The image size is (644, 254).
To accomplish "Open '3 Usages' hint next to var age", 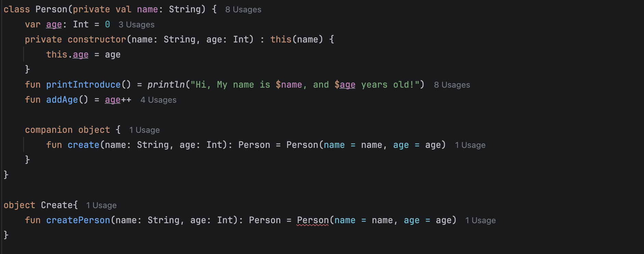I will [137, 25].
